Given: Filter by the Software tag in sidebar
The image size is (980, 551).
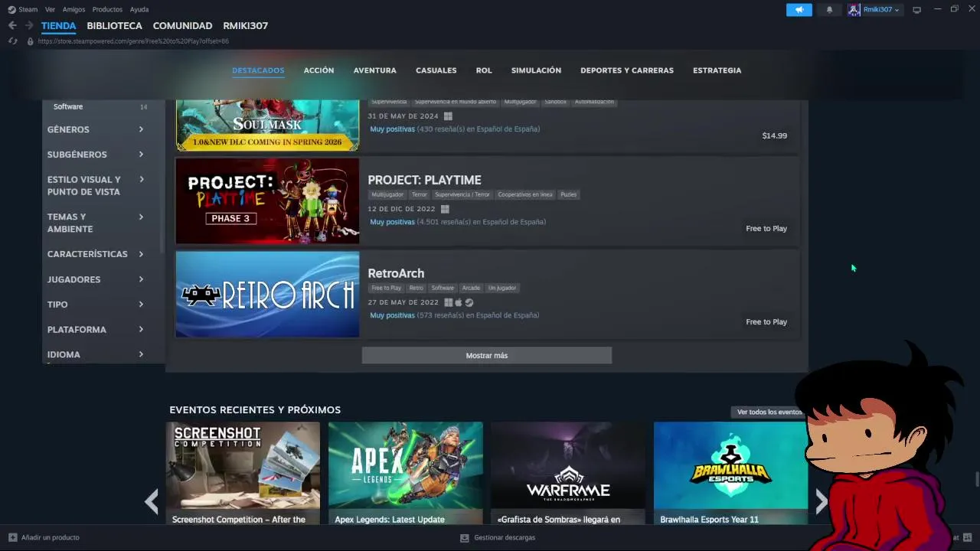Looking at the screenshot, I should (x=68, y=106).
